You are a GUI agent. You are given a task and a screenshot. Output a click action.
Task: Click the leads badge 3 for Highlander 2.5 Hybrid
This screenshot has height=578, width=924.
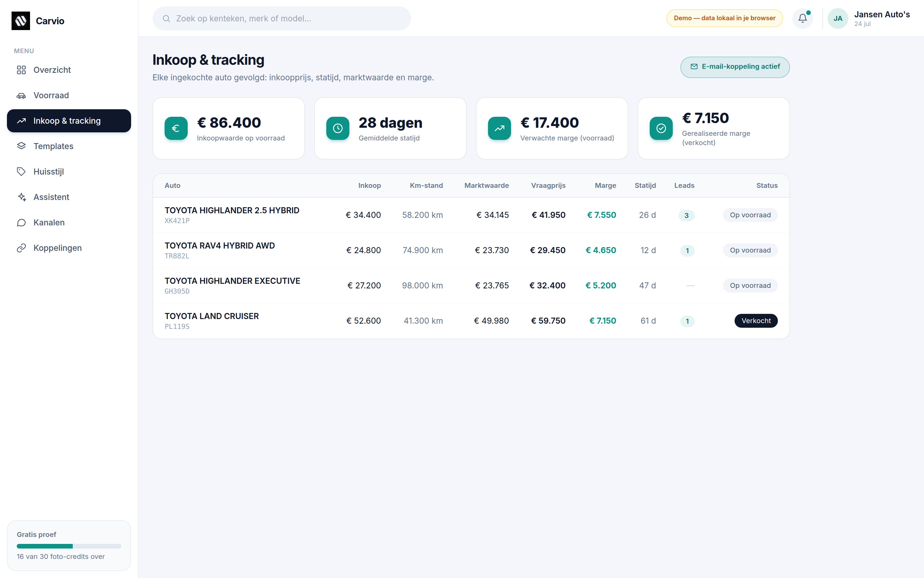click(686, 216)
